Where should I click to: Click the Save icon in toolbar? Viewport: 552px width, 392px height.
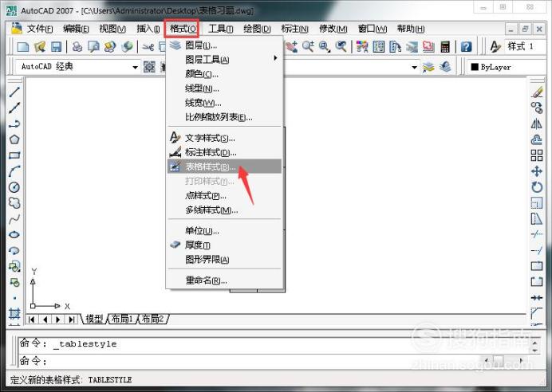[56, 46]
